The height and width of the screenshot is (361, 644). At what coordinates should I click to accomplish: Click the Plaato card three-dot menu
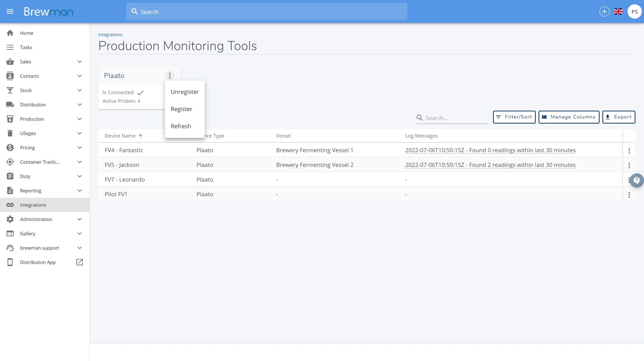click(169, 75)
